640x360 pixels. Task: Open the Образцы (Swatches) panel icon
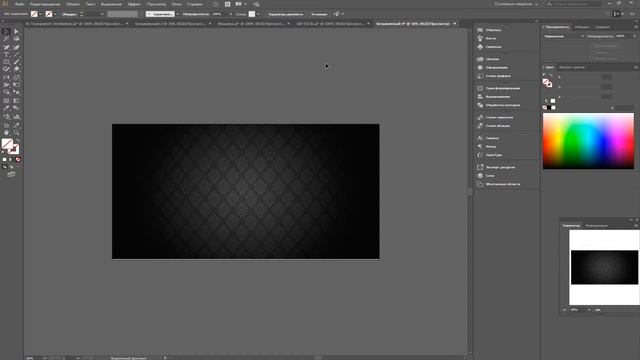coord(480,30)
